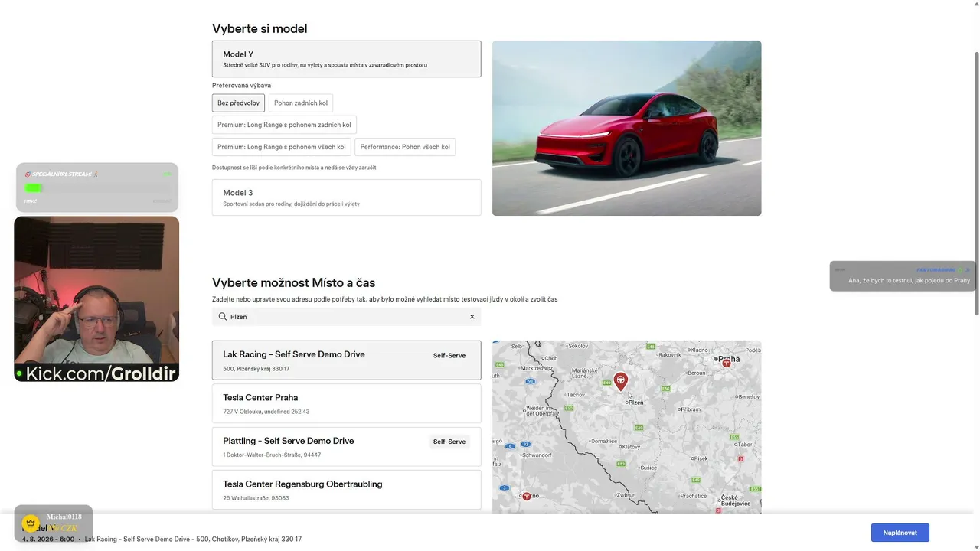Click the Domažlice label on the map
The width and height of the screenshot is (980, 551).
tap(604, 441)
